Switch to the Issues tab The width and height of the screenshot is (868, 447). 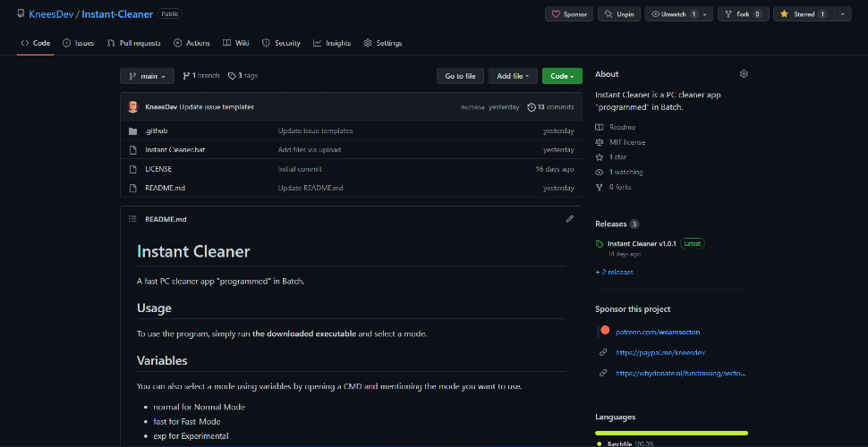coord(78,43)
